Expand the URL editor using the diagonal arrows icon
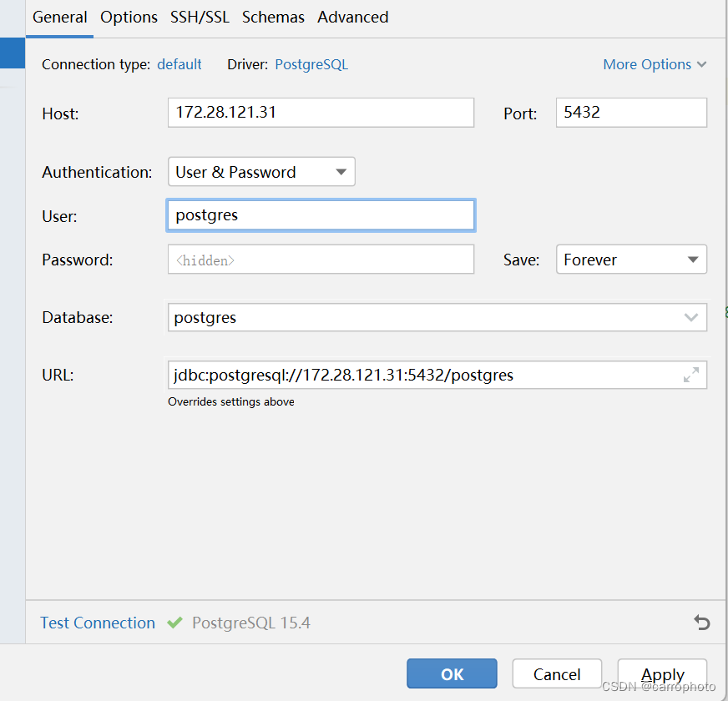 [x=691, y=376]
